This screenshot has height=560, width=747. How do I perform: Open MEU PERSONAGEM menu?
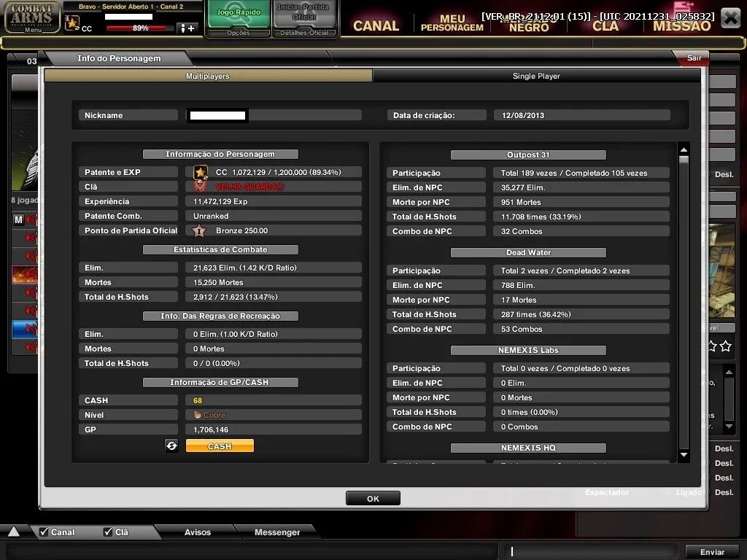452,23
